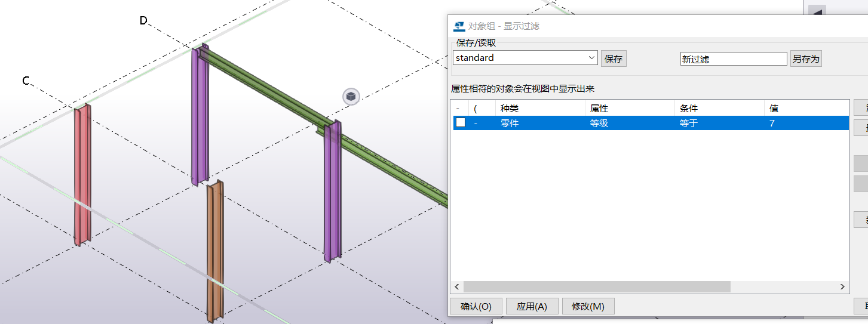Click the 值 column header

click(806, 109)
